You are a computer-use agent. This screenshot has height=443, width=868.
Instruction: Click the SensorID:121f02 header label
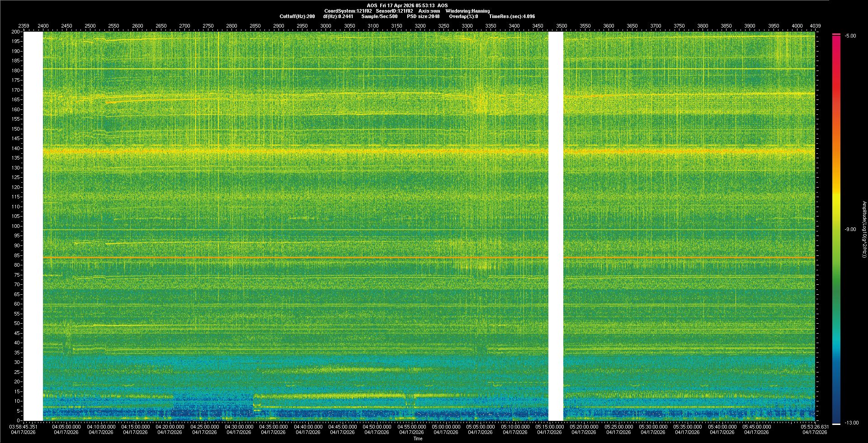click(394, 11)
